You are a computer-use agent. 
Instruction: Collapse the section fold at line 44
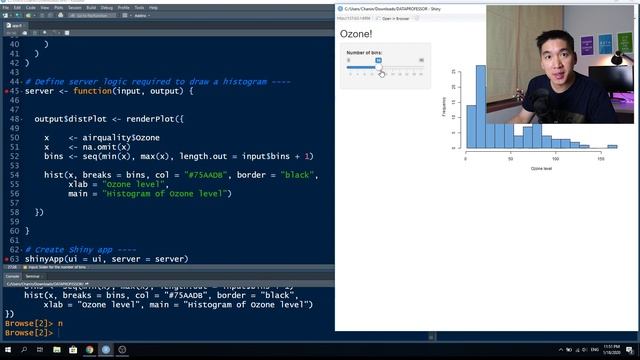click(21, 82)
